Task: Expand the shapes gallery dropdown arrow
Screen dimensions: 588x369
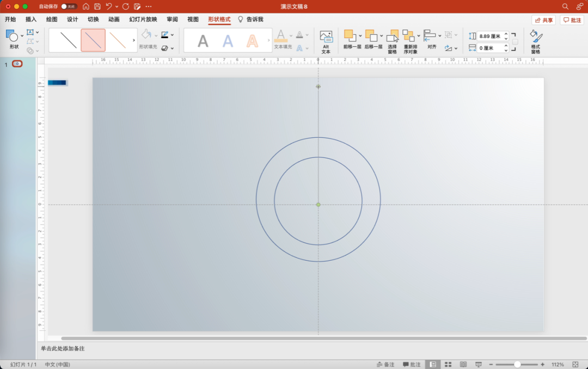Action: click(x=22, y=36)
